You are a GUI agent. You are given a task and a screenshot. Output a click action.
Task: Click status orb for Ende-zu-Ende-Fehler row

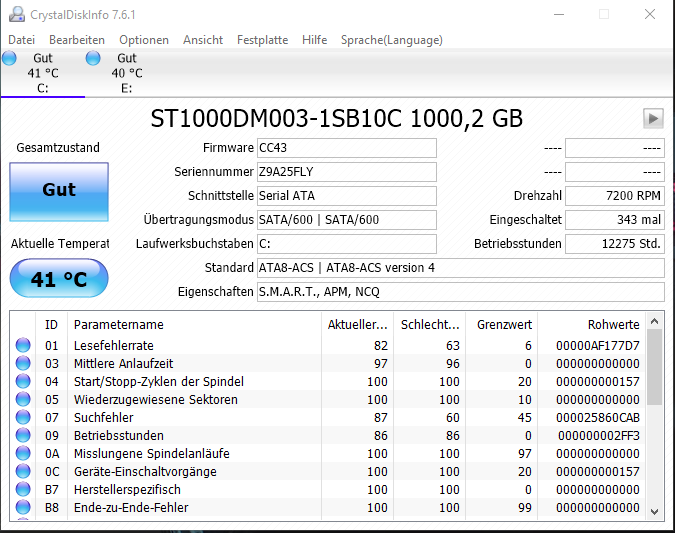[23, 507]
